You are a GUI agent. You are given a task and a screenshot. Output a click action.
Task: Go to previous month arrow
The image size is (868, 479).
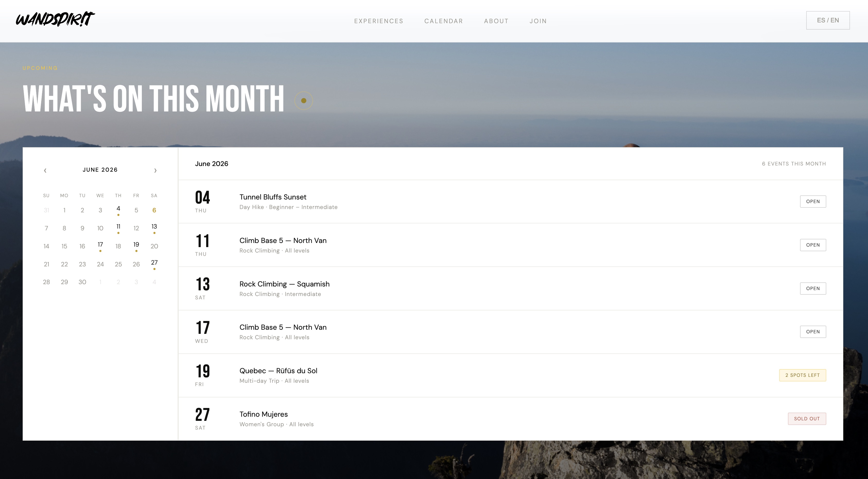pyautogui.click(x=45, y=170)
